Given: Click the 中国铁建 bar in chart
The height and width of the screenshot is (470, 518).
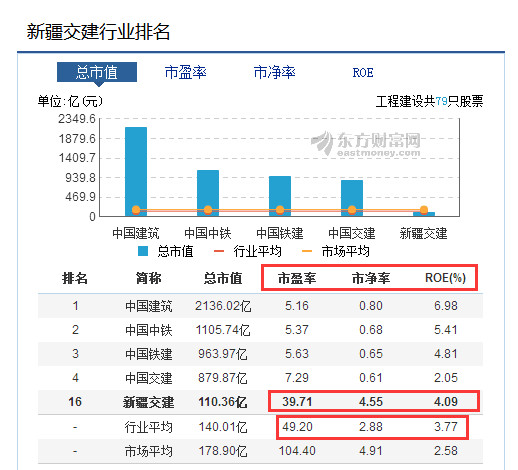Looking at the screenshot, I should (280, 196).
